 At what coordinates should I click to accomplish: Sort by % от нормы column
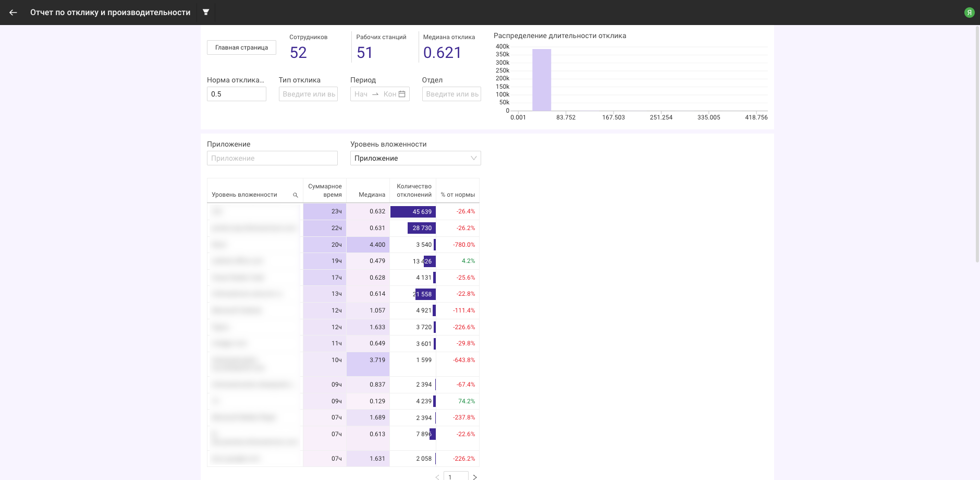[x=458, y=195]
